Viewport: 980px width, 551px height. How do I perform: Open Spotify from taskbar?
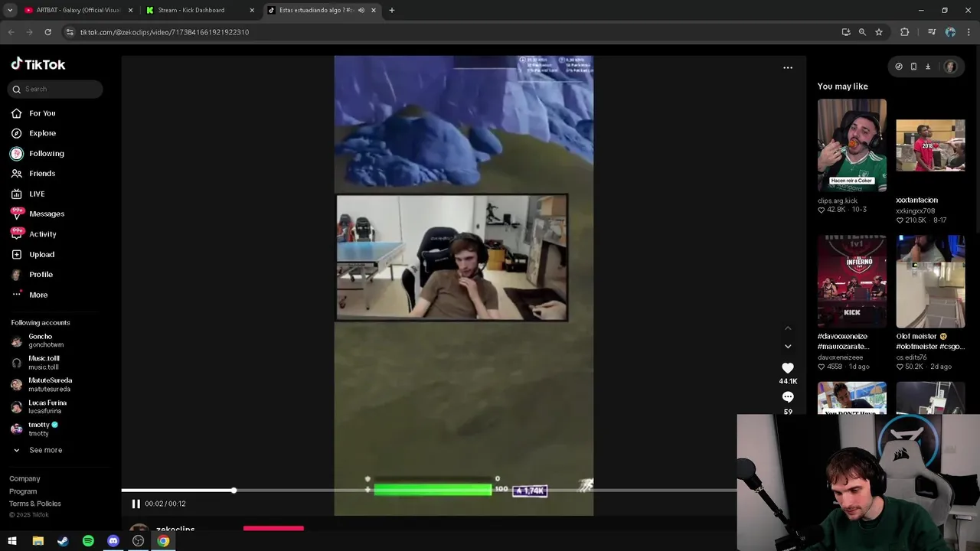(x=88, y=541)
